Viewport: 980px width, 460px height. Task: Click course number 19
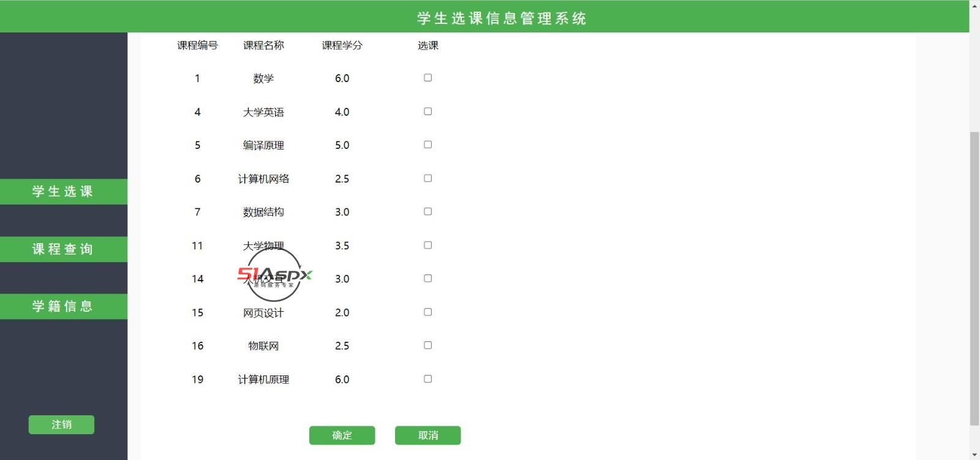pos(197,380)
